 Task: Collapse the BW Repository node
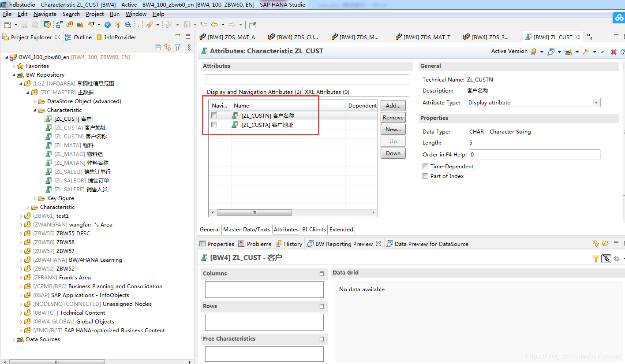(x=14, y=75)
